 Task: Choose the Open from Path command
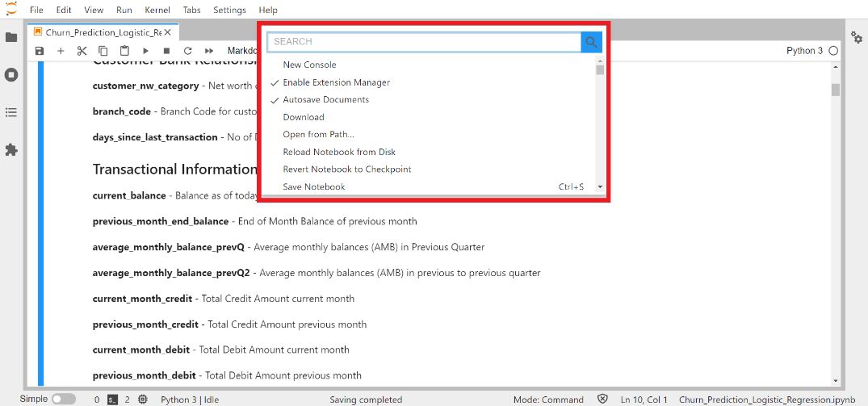[318, 135]
